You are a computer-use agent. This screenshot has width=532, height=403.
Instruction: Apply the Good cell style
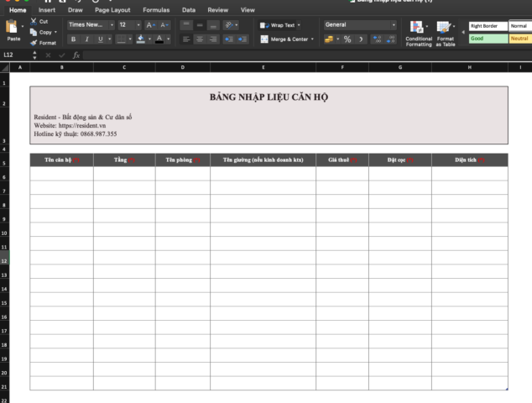pyautogui.click(x=487, y=39)
